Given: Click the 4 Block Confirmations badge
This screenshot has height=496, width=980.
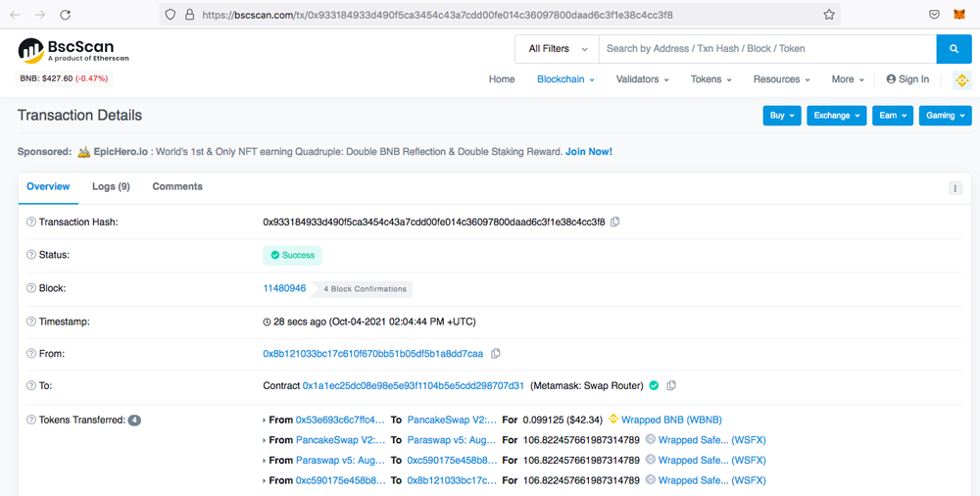Looking at the screenshot, I should tap(363, 289).
